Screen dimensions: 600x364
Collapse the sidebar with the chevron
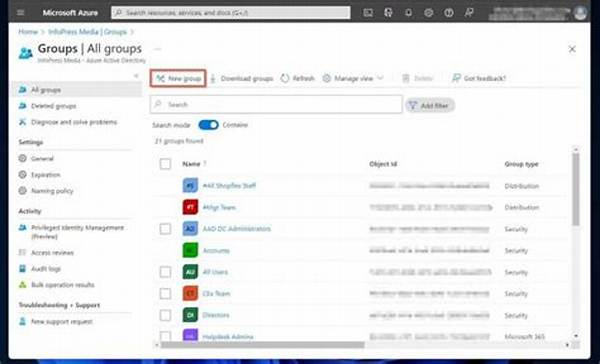click(x=136, y=76)
